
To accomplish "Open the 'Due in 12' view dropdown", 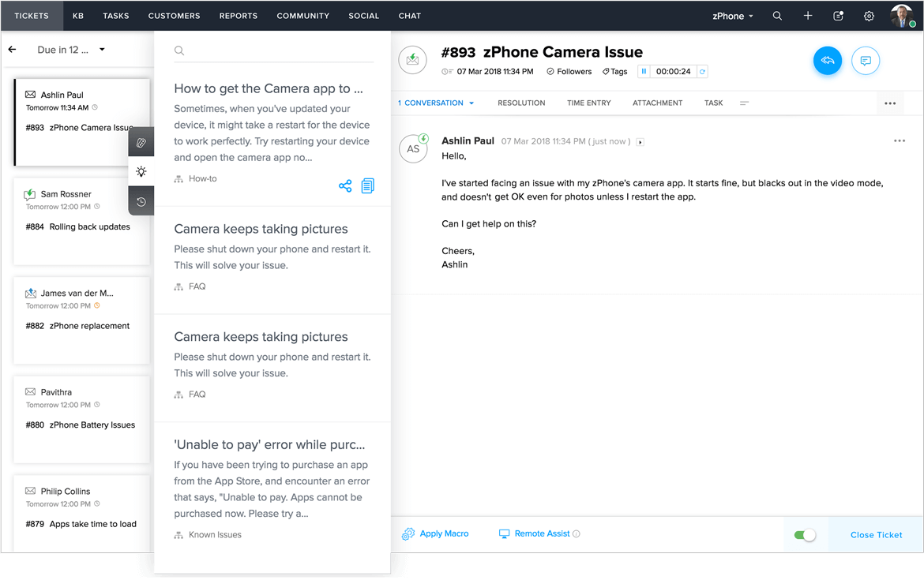I will point(71,50).
